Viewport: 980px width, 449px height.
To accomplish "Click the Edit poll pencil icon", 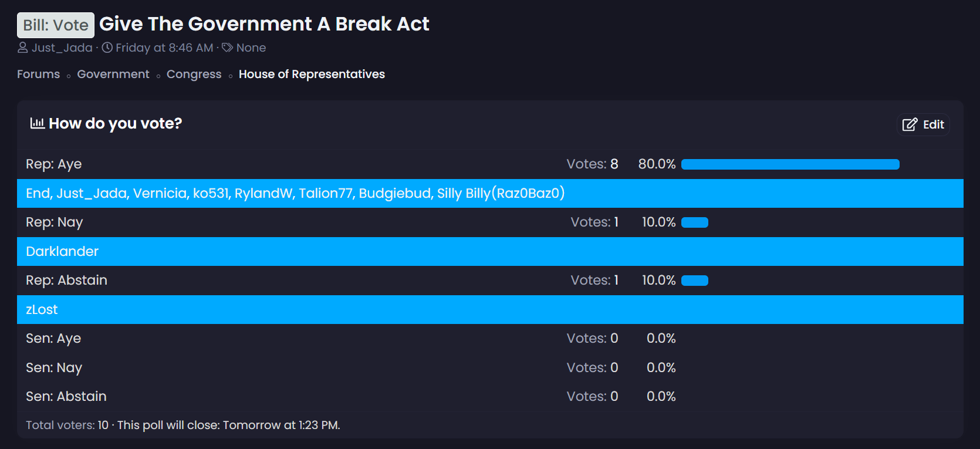I will pyautogui.click(x=910, y=124).
